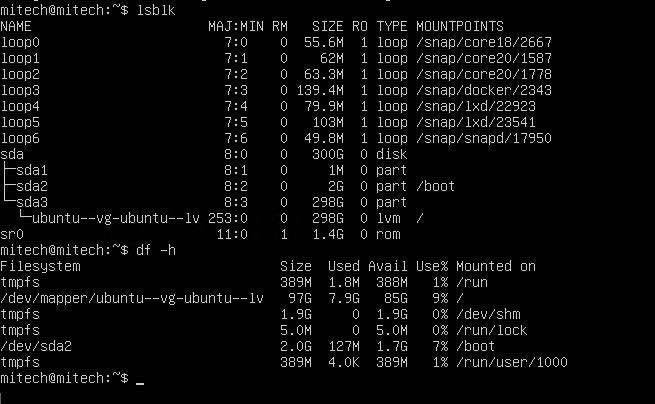The width and height of the screenshot is (655, 404).
Task: Click the /snap/docker/2343 mount path
Action: 474,90
